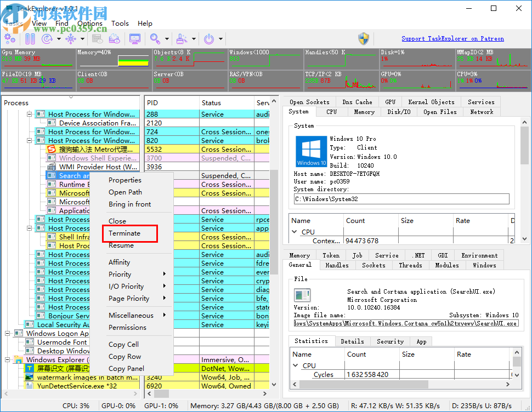532x412 pixels.
Task: Open the Priority submenu entry
Action: coord(120,274)
